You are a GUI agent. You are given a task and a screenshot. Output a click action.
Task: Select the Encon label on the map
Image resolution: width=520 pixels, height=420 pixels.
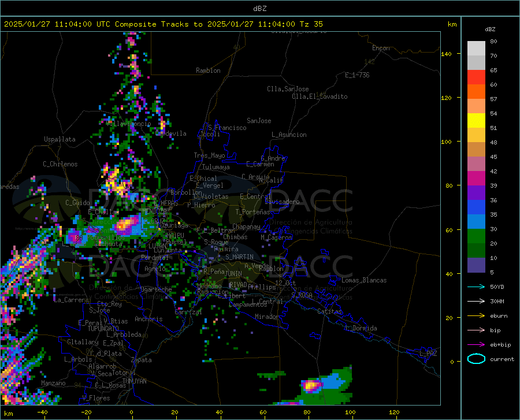(381, 48)
